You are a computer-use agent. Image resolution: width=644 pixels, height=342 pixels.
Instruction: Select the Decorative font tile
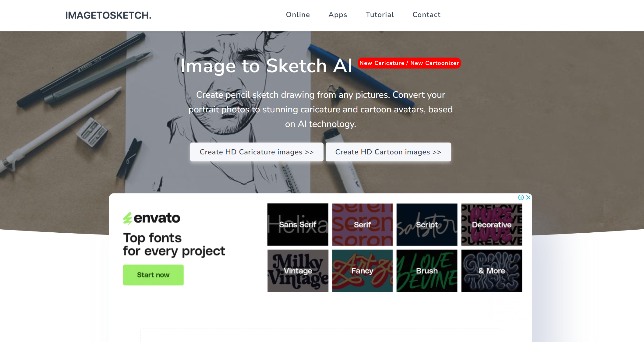click(x=491, y=224)
